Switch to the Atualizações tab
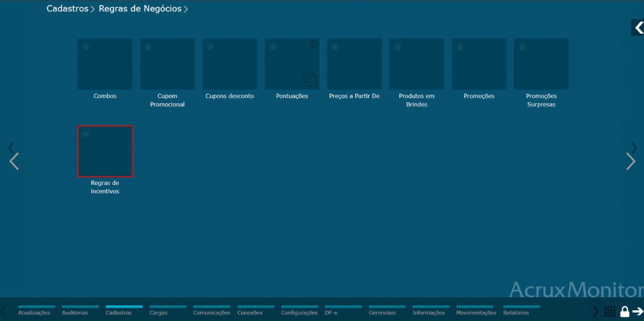Screen dimensions: 644x321 [x=36, y=310]
